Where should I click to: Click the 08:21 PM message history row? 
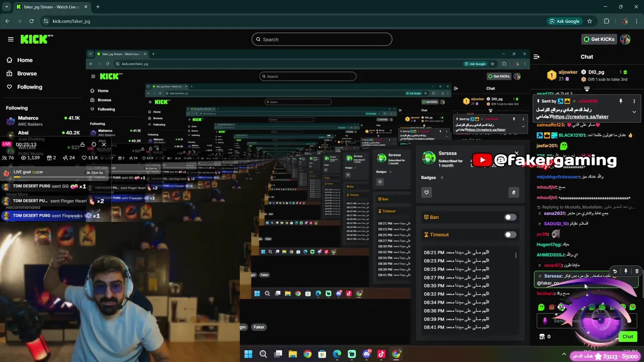456,252
